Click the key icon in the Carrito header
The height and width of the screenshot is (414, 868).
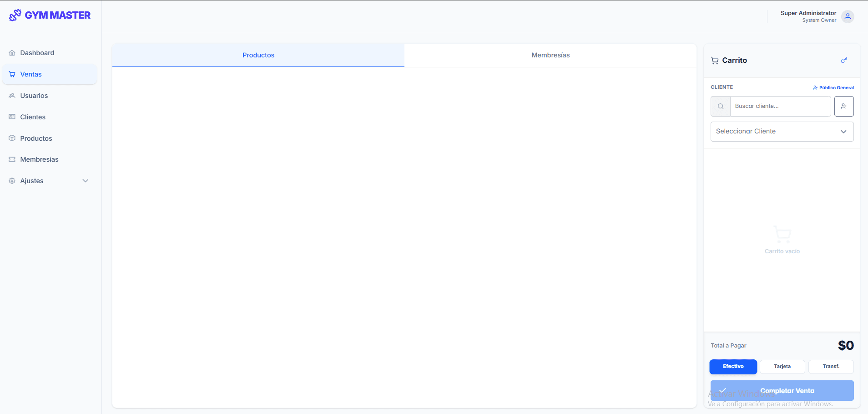843,60
